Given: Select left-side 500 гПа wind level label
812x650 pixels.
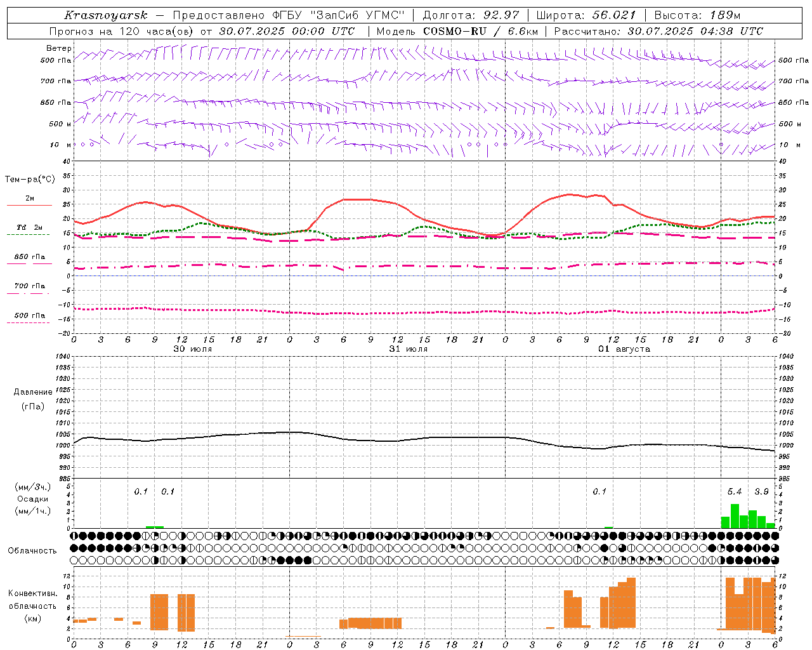Looking at the screenshot, I should [x=56, y=61].
